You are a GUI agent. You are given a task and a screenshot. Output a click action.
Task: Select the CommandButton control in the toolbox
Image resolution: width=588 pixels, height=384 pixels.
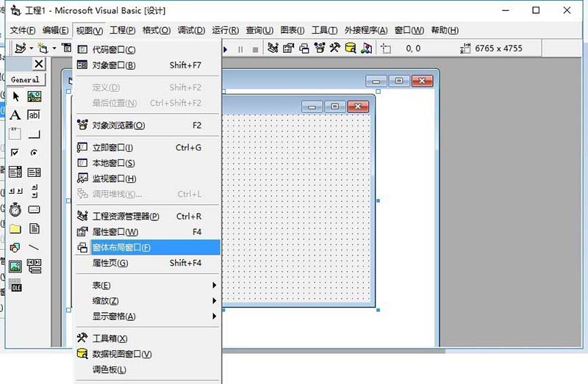click(34, 134)
